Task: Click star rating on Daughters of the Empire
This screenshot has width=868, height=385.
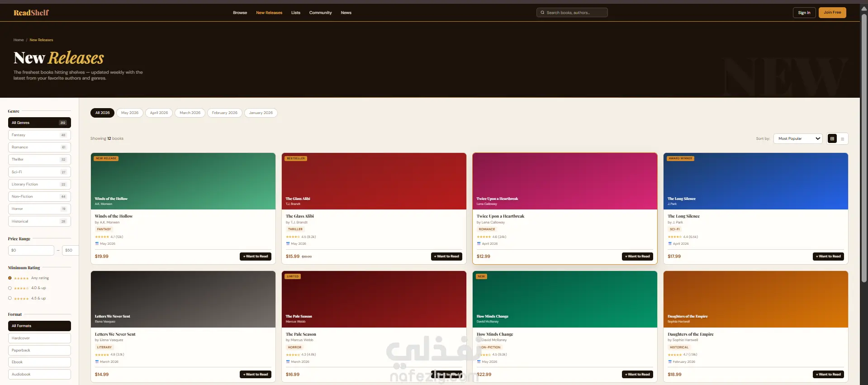Action: click(675, 355)
